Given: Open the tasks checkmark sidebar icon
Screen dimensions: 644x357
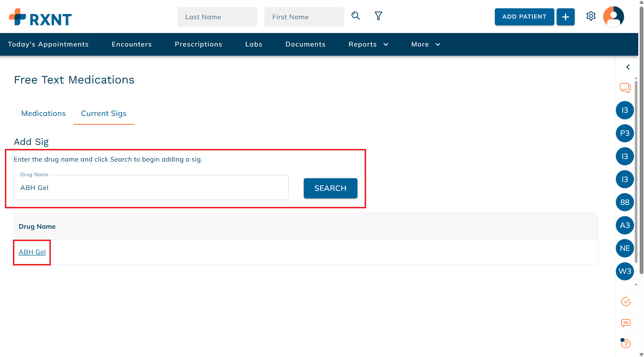Looking at the screenshot, I should pyautogui.click(x=626, y=302).
